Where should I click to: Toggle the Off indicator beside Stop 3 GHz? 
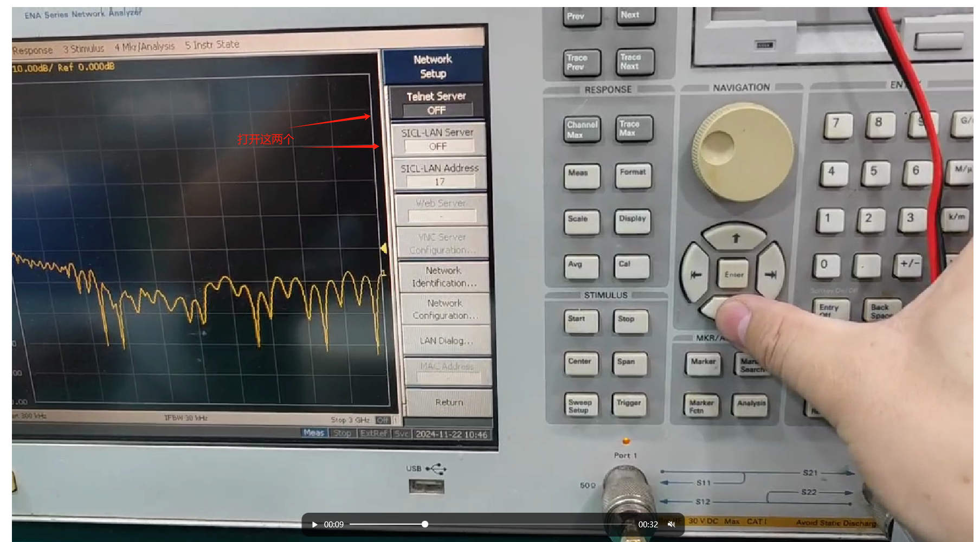pyautogui.click(x=383, y=420)
